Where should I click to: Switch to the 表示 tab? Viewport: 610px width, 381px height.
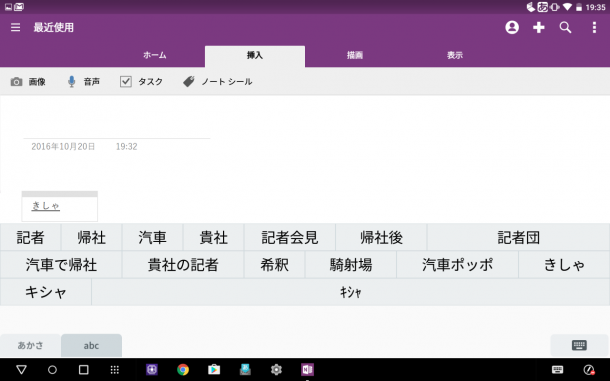coord(455,55)
